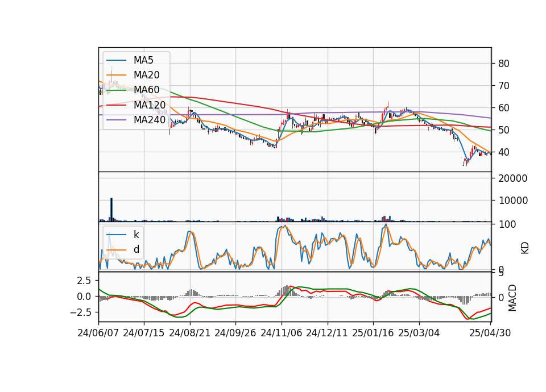Click the 60 price axis label
This screenshot has width=546, height=392.
pos(504,108)
